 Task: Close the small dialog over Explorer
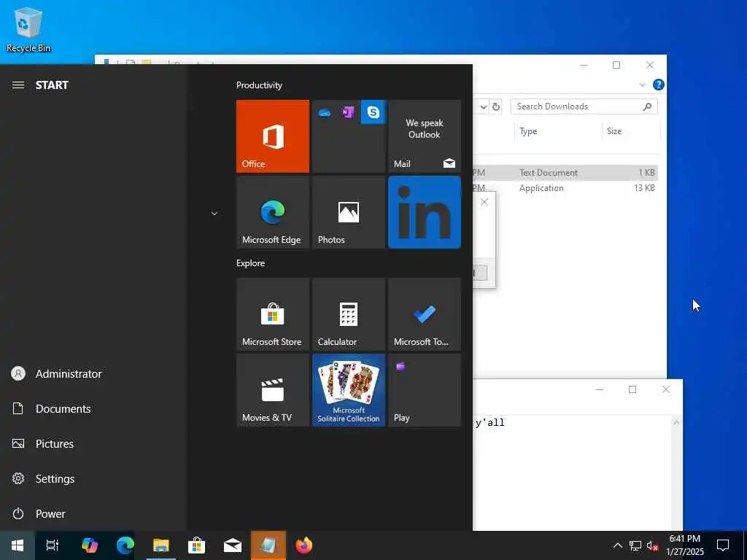pyautogui.click(x=484, y=202)
